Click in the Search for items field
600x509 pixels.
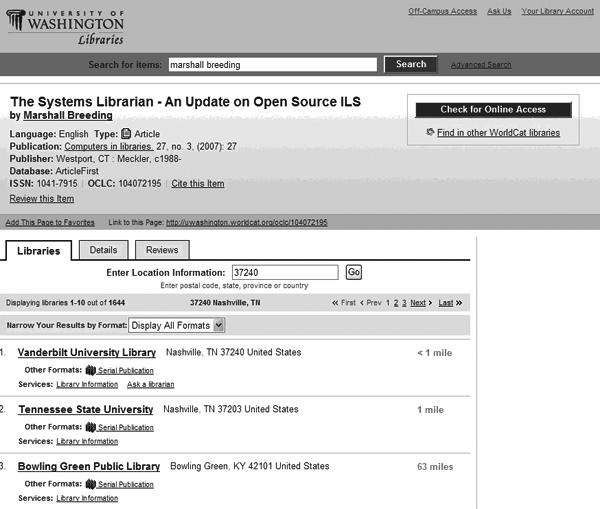(x=272, y=64)
